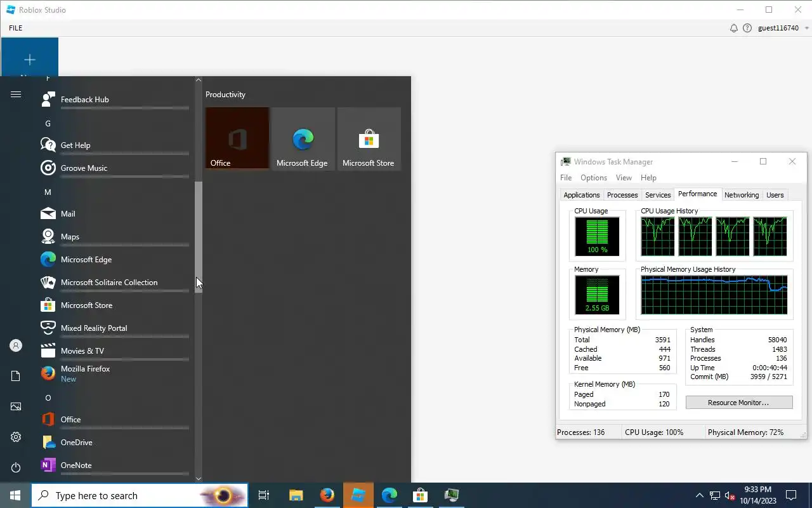Click the Windows Start button
The width and height of the screenshot is (812, 508).
tap(15, 495)
